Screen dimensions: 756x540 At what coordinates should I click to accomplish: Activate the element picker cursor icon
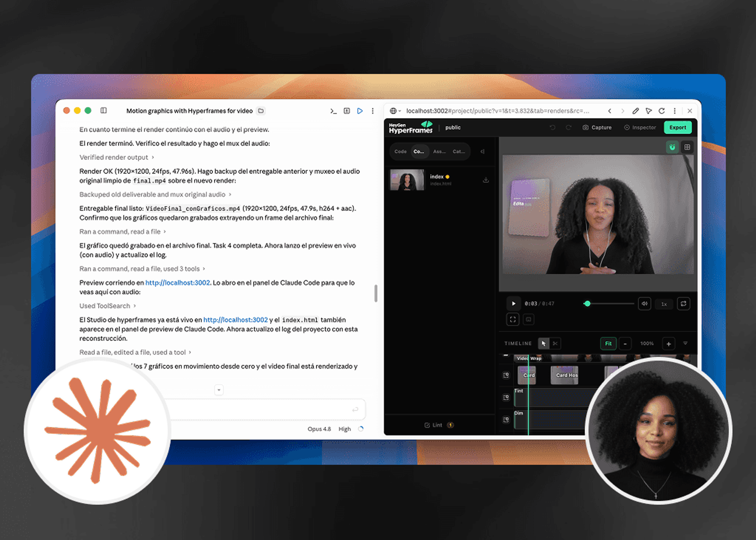(649, 111)
